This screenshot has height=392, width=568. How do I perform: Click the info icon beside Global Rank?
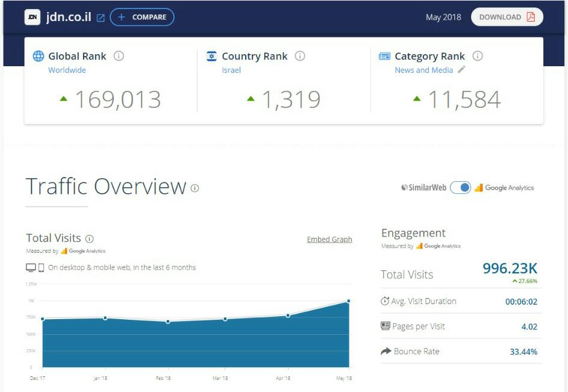click(119, 56)
